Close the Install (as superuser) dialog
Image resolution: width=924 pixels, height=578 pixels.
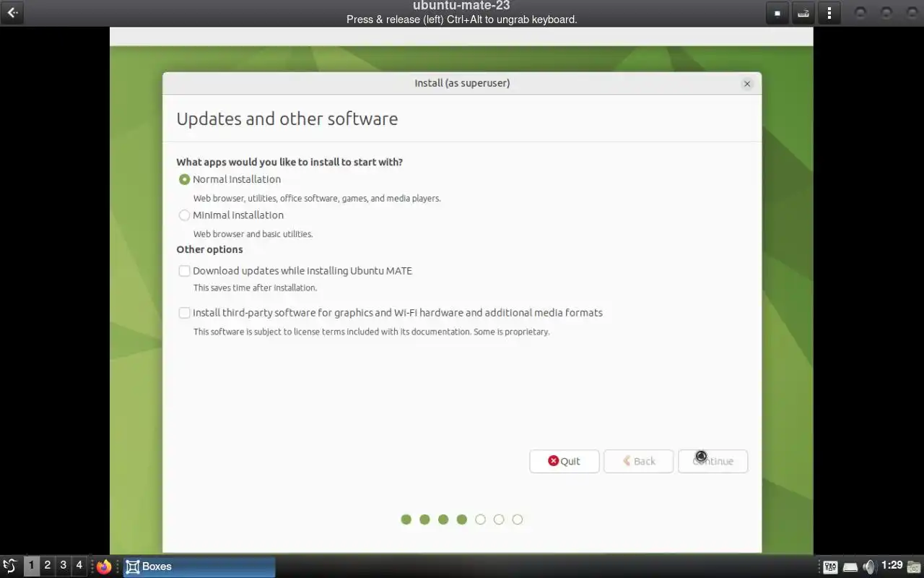click(747, 84)
